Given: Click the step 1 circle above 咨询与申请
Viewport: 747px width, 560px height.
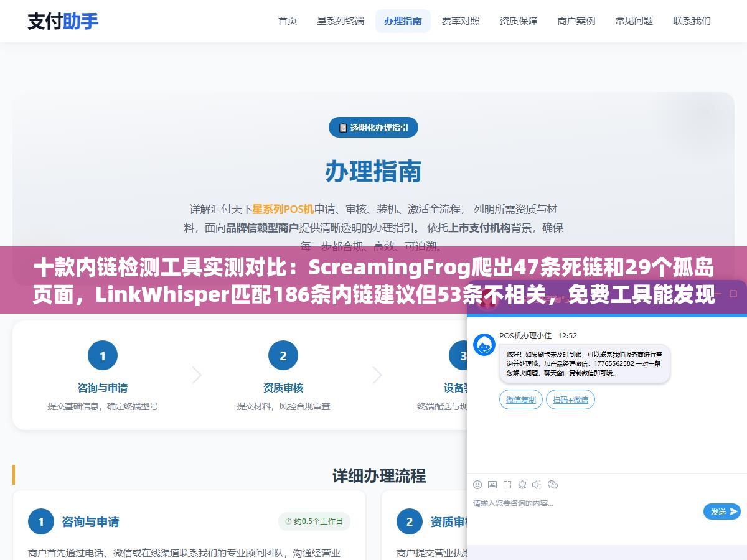Looking at the screenshot, I should (x=103, y=356).
